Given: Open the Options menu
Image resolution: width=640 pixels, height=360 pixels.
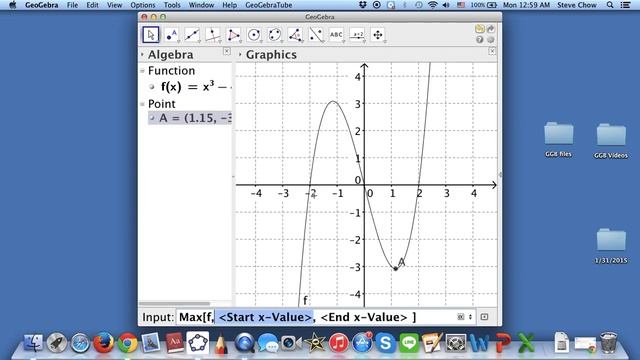Looking at the screenshot, I should point(143,5).
